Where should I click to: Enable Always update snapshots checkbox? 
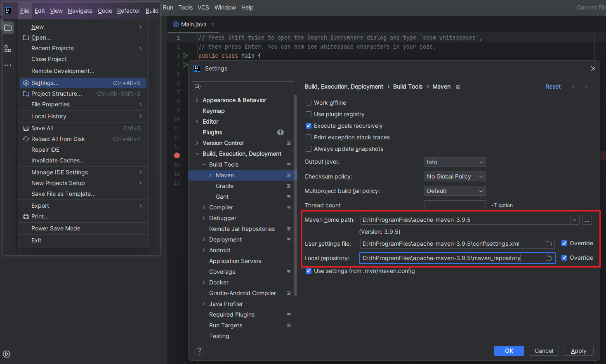click(x=309, y=149)
